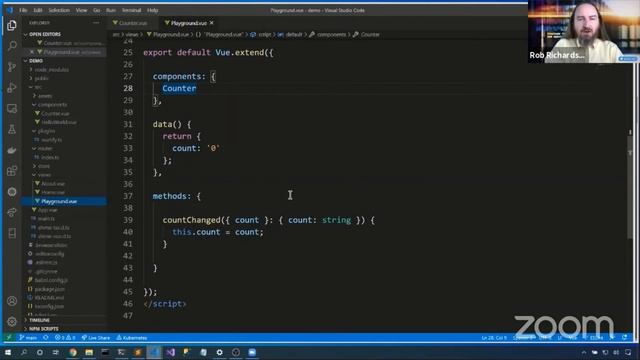Screen dimensions: 640x360
Task: Open the Remote Explorer view
Action: coord(12,109)
